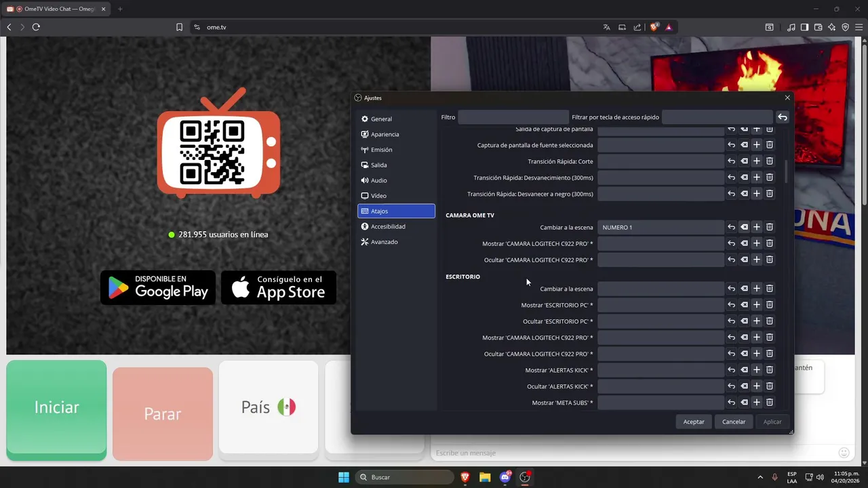Clear the NUMERO 1 scene hotkey
868x488 pixels.
pyautogui.click(x=744, y=227)
